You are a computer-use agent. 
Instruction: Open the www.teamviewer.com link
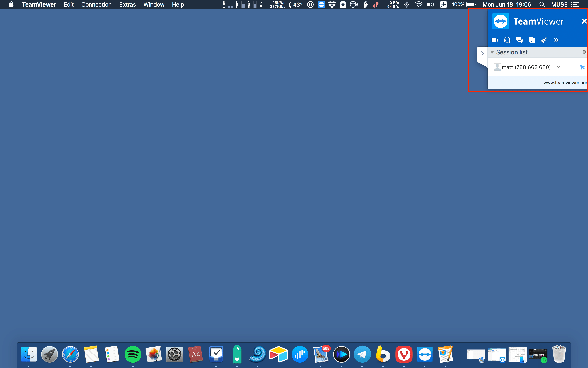[565, 83]
